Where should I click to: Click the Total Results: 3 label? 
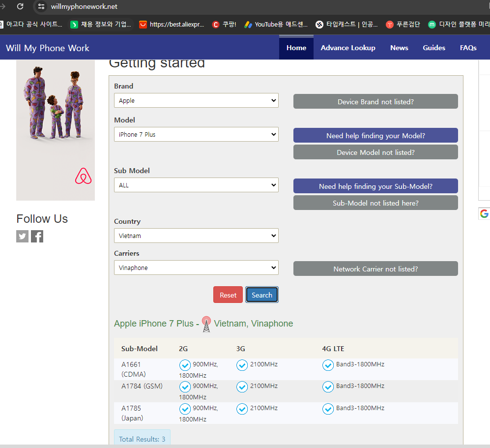[x=142, y=439]
